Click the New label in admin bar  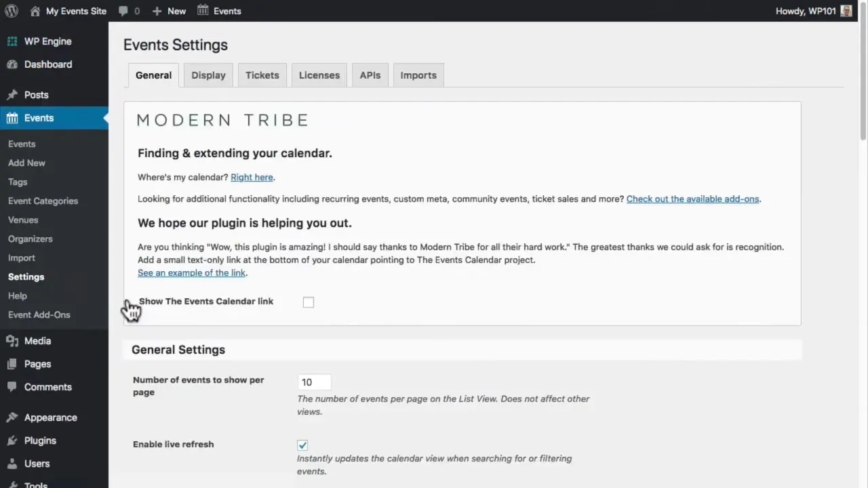pyautogui.click(x=176, y=11)
